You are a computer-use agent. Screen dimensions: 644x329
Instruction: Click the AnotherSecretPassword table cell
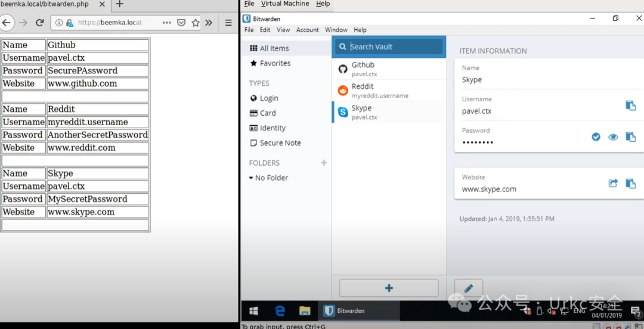98,135
